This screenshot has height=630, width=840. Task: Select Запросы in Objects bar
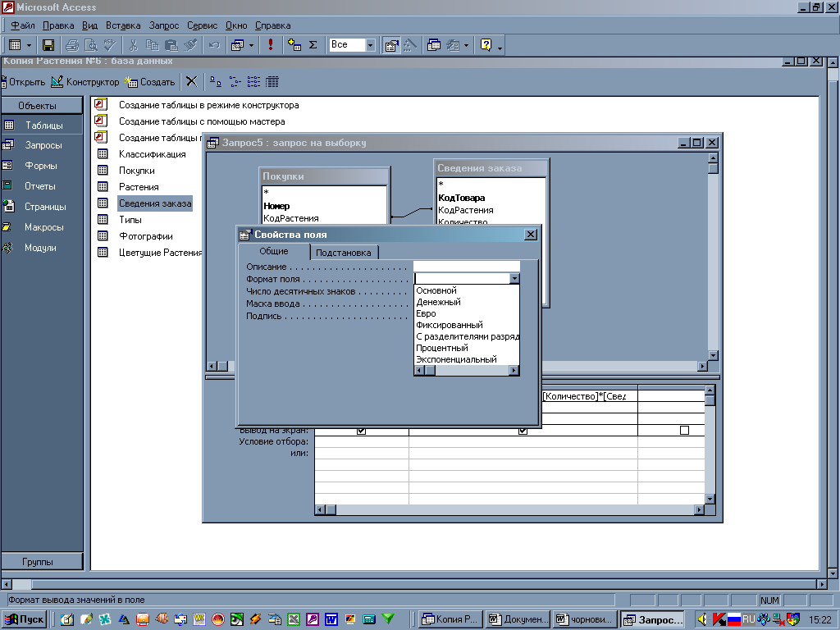coord(42,145)
